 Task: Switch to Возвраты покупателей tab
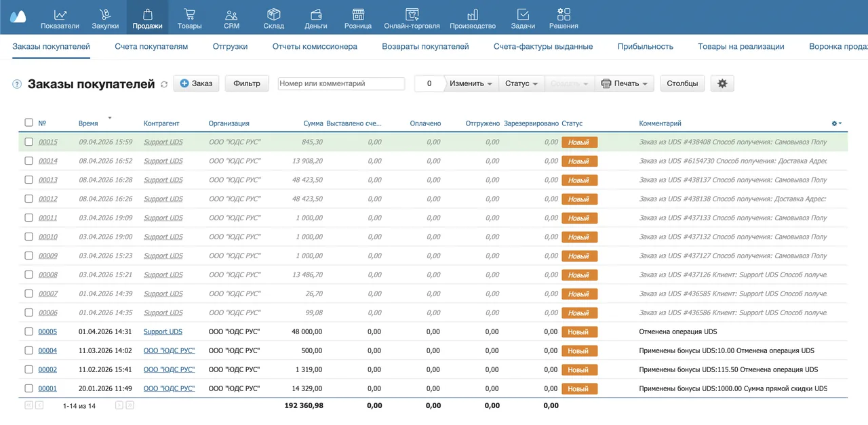pyautogui.click(x=425, y=47)
